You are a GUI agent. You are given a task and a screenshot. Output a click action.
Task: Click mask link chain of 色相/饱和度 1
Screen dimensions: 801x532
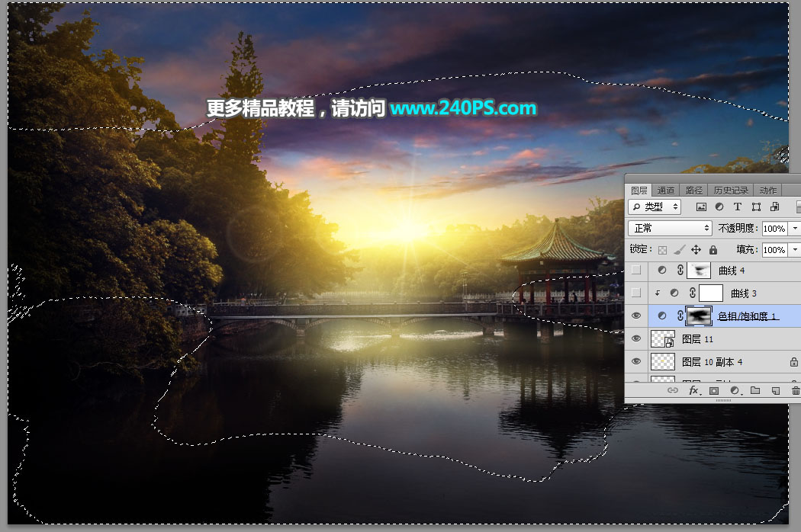680,316
